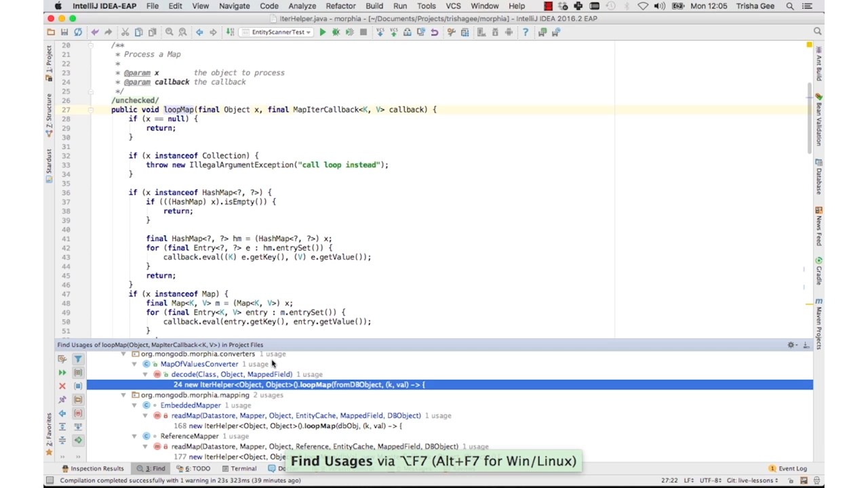The height and width of the screenshot is (488, 868).
Task: Open the Database side panel
Action: (x=818, y=176)
